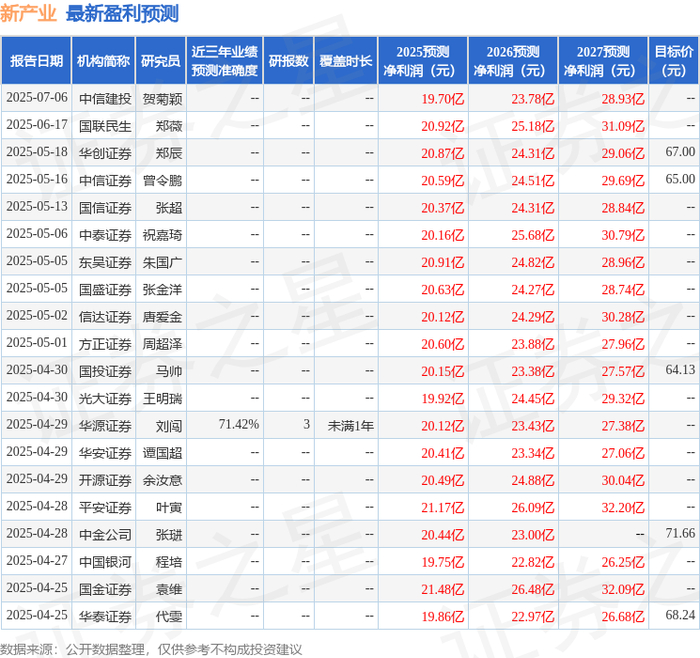Click institution 光大证券
The image size is (700, 658).
point(105,398)
